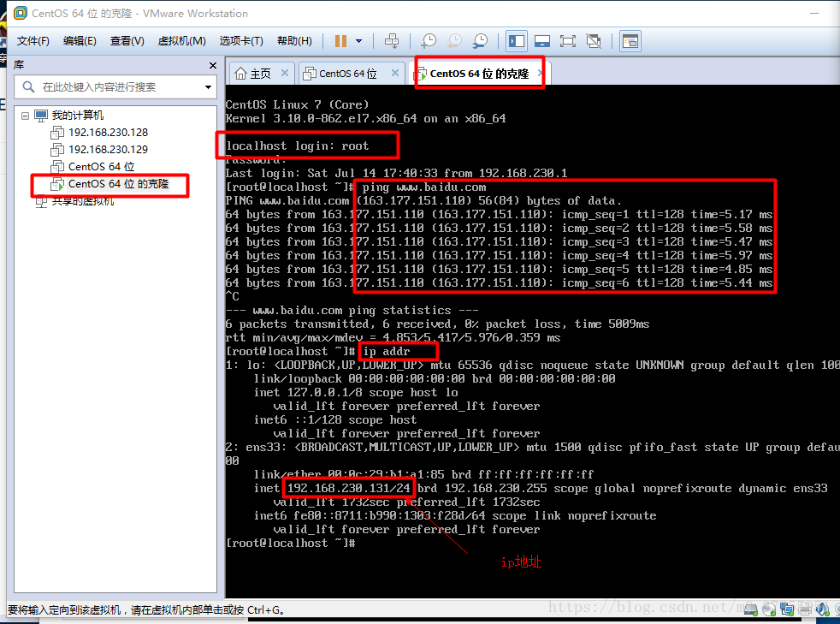Close the 主页 tab
This screenshot has width=840, height=624.
(285, 73)
